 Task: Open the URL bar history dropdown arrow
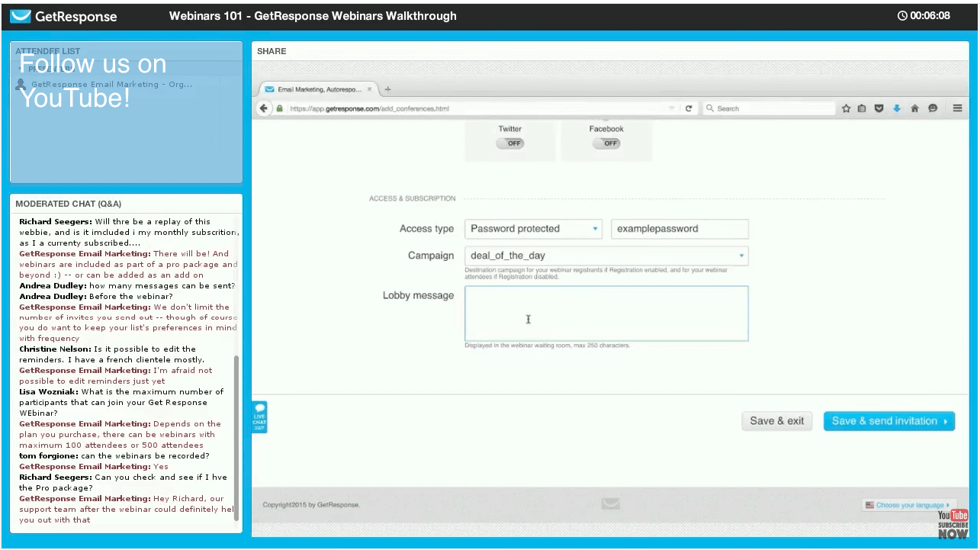(672, 108)
